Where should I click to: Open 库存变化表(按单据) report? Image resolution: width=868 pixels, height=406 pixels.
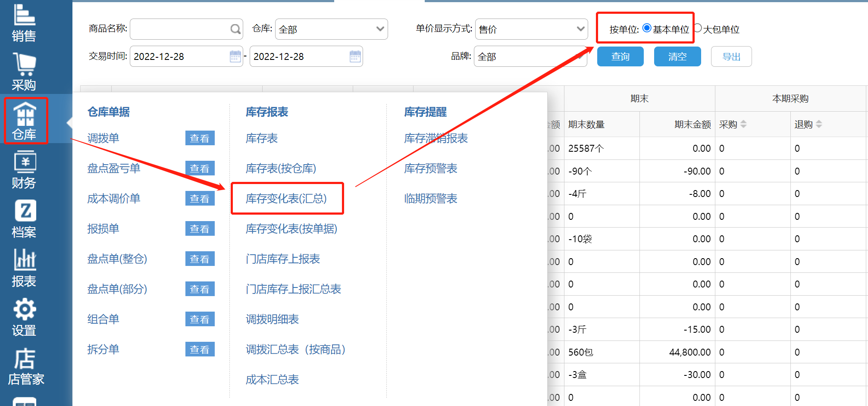coord(291,229)
